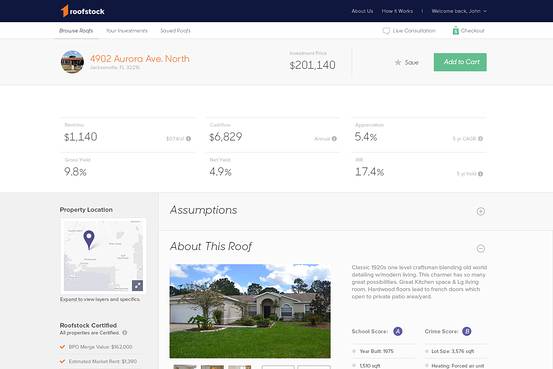The image size is (553, 369).
Task: Click the map location pin
Action: click(x=89, y=240)
